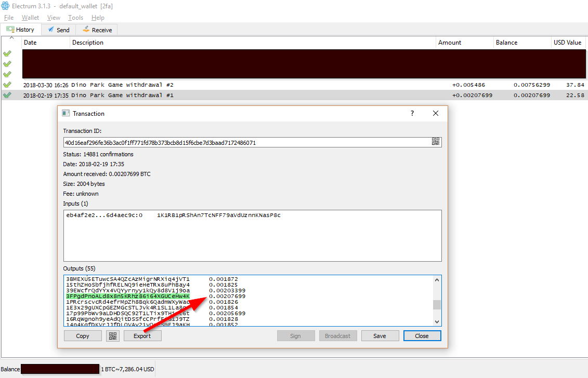Click the amount +0.00207699 in history
This screenshot has width=588, height=378.
pyautogui.click(x=473, y=95)
